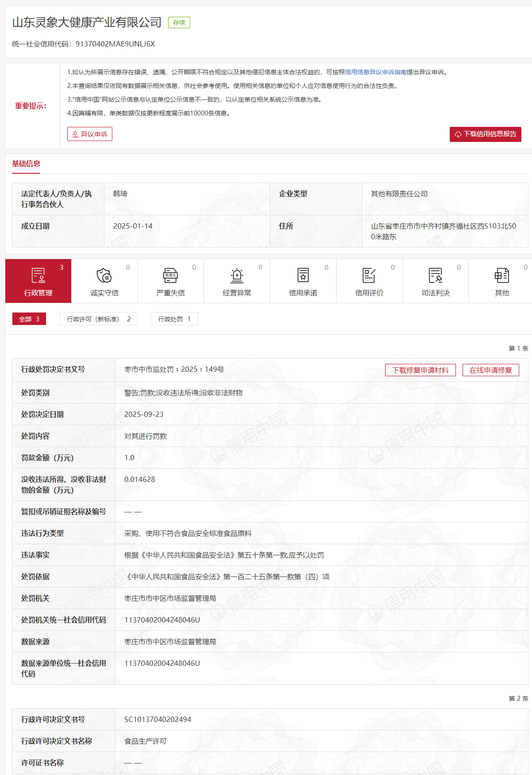Open the 信用信息异议申诉指南 link

pos(375,72)
